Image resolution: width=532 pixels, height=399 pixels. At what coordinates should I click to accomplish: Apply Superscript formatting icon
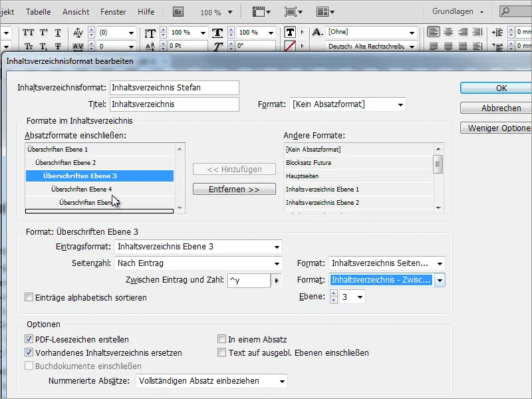(x=44, y=33)
